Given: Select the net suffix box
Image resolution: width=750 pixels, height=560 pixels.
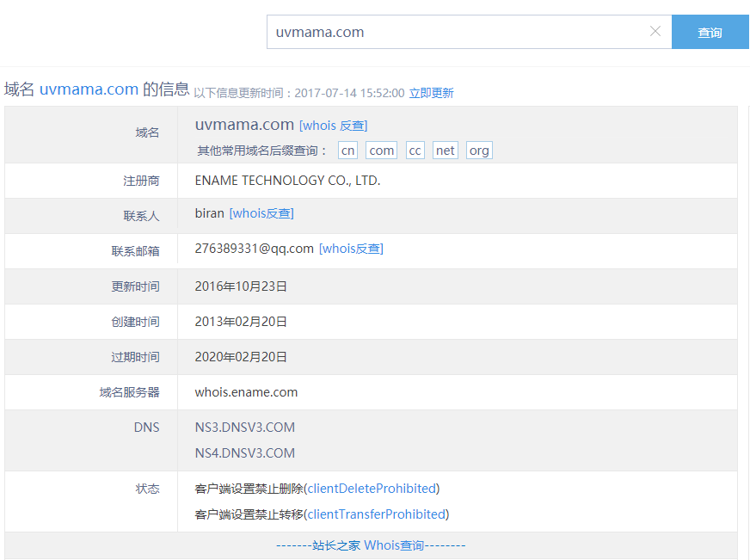Looking at the screenshot, I should point(445,151).
